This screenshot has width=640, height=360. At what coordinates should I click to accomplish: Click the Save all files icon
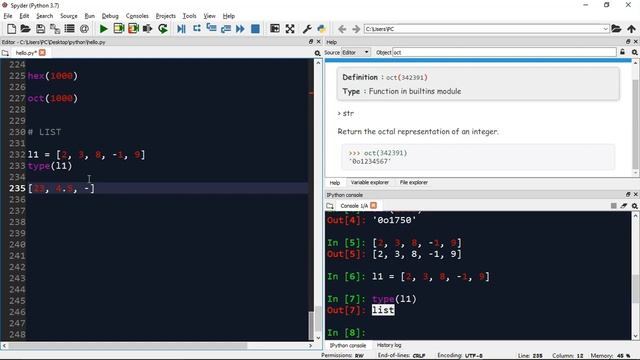pyautogui.click(x=55, y=29)
